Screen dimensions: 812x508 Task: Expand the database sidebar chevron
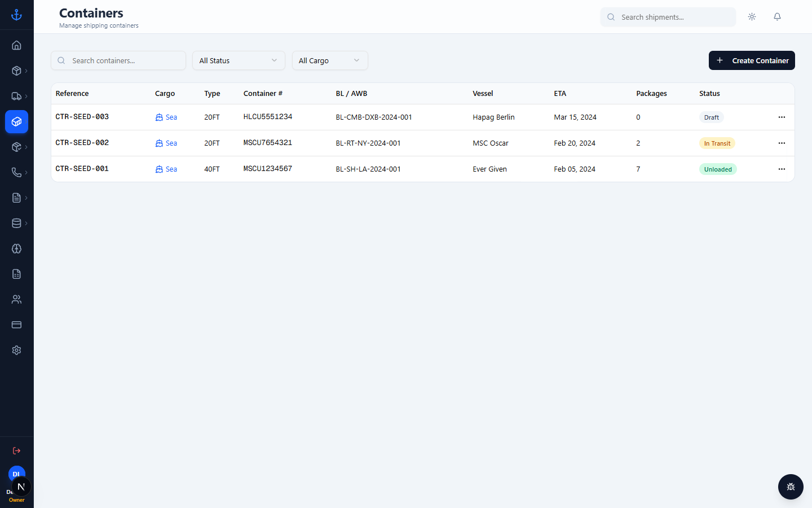[26, 223]
